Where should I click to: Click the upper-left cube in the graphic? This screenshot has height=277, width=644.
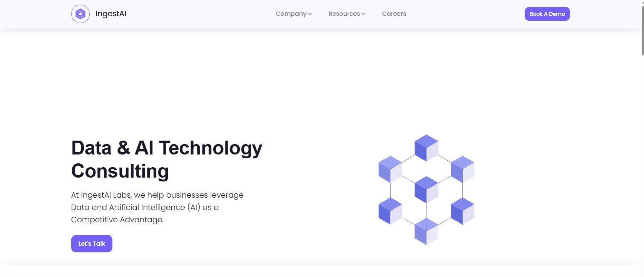pos(390,169)
